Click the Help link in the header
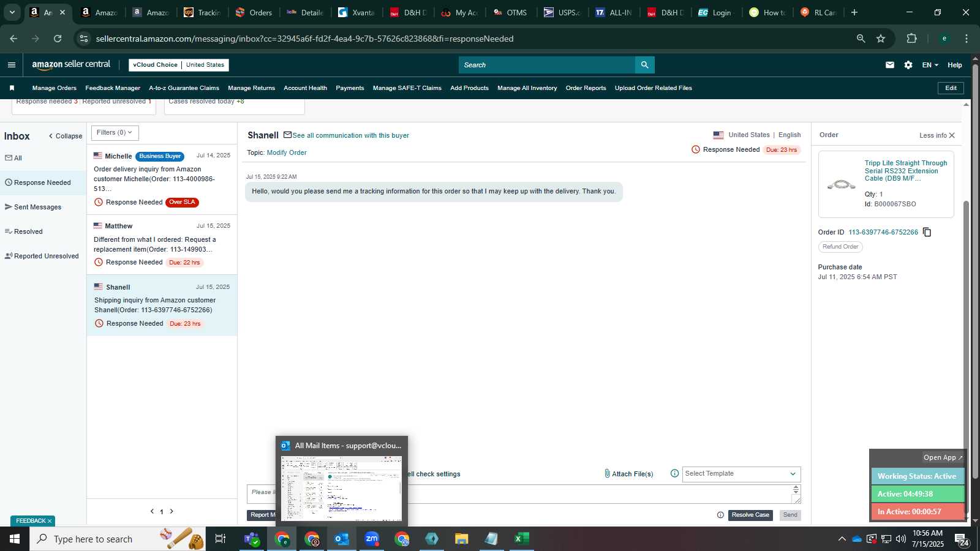This screenshot has height=551, width=980. coord(955,65)
